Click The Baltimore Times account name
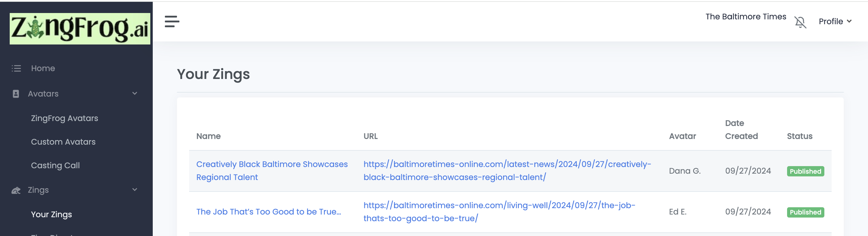This screenshot has width=868, height=236. point(746,16)
